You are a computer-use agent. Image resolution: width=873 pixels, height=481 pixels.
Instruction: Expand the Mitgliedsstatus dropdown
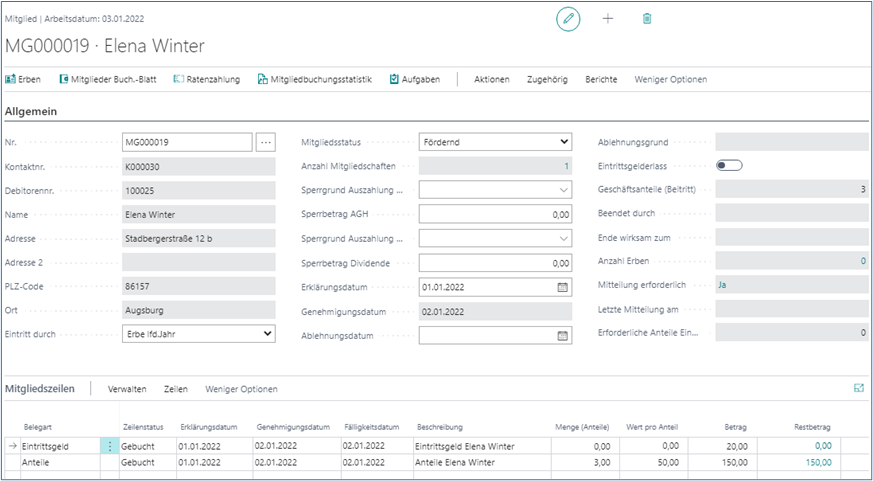click(x=564, y=143)
